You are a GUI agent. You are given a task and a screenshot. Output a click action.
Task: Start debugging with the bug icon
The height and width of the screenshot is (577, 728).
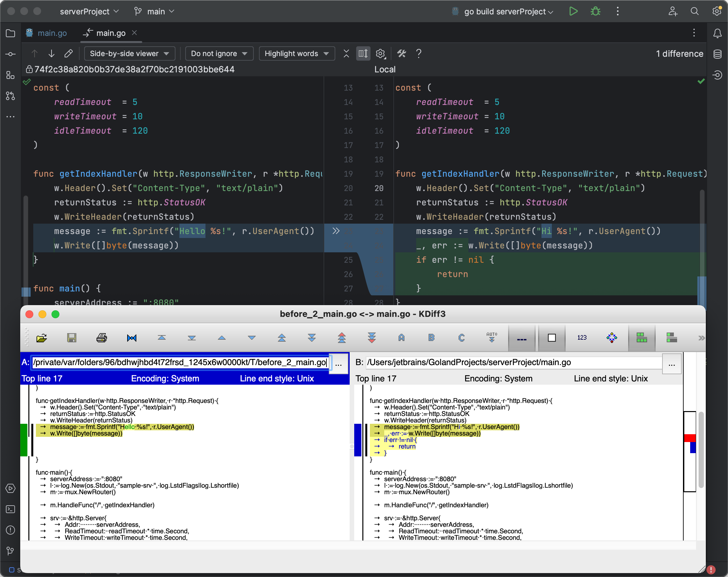click(x=595, y=11)
